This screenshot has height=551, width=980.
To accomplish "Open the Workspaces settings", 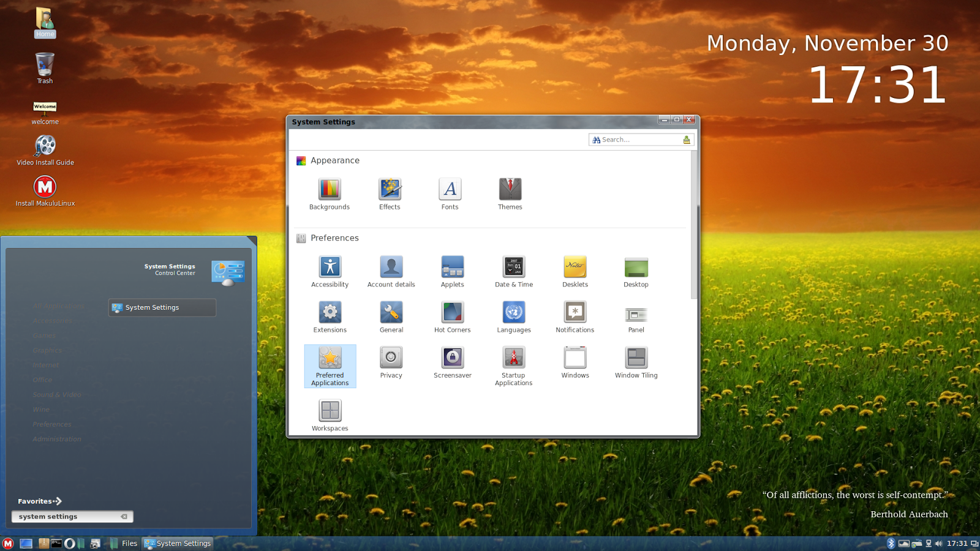I will coord(330,415).
